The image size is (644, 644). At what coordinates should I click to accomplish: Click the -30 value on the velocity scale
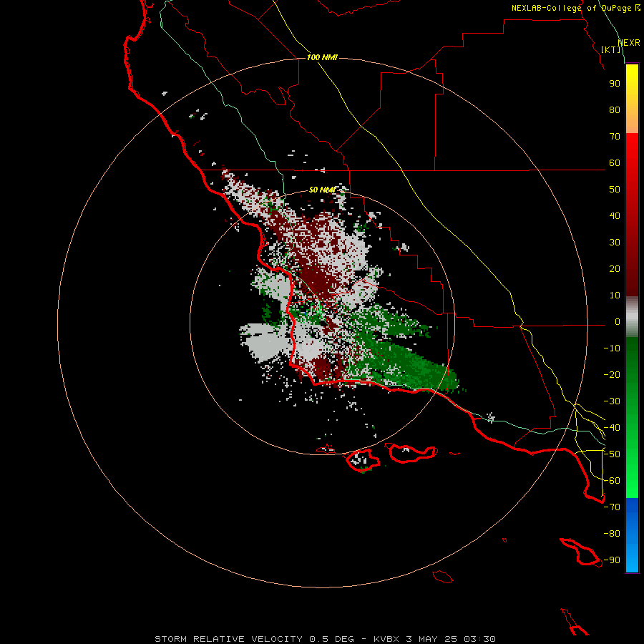click(x=612, y=401)
